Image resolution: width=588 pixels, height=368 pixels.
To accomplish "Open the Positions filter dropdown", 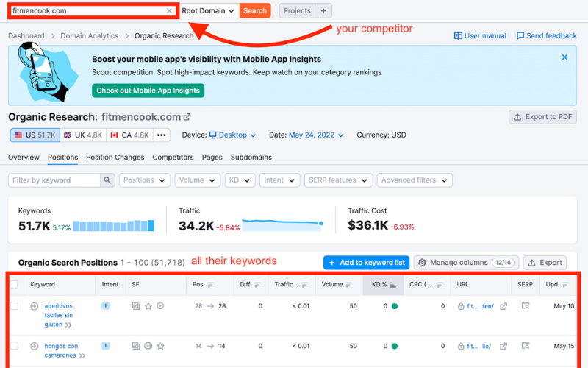I will (144, 180).
